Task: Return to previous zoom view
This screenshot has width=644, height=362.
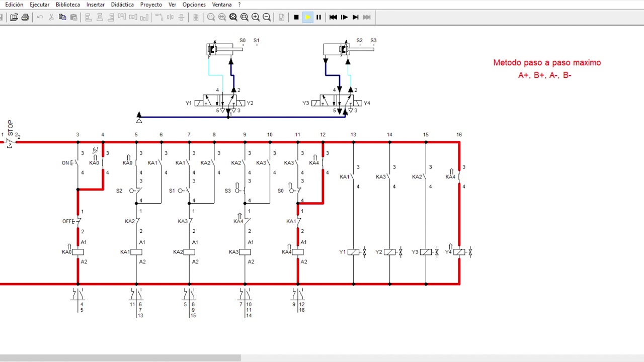Action: coord(222,17)
